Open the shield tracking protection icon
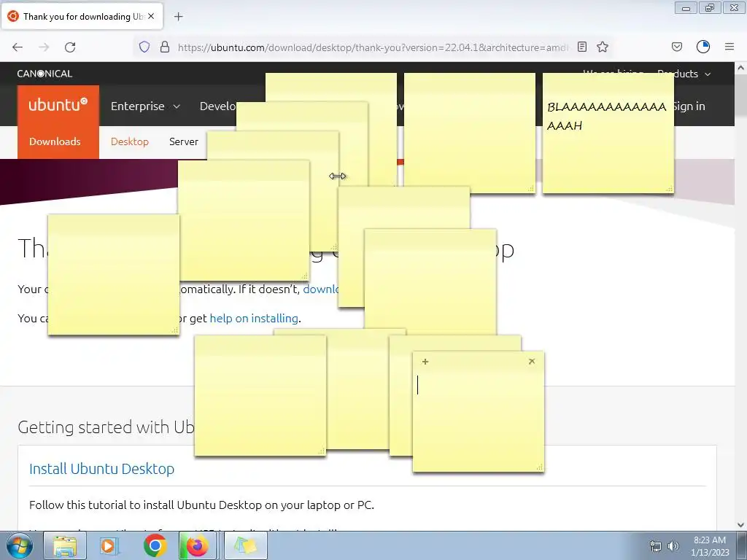This screenshot has width=747, height=560. click(x=144, y=47)
